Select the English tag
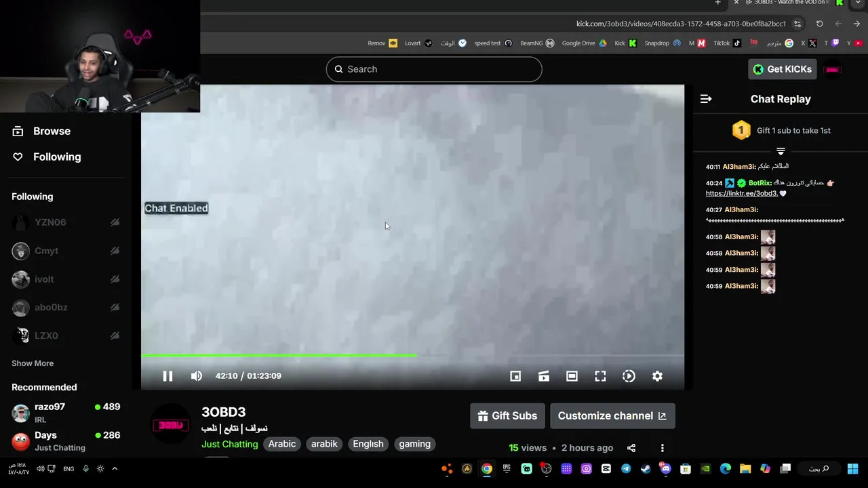The width and height of the screenshot is (868, 488). [368, 444]
